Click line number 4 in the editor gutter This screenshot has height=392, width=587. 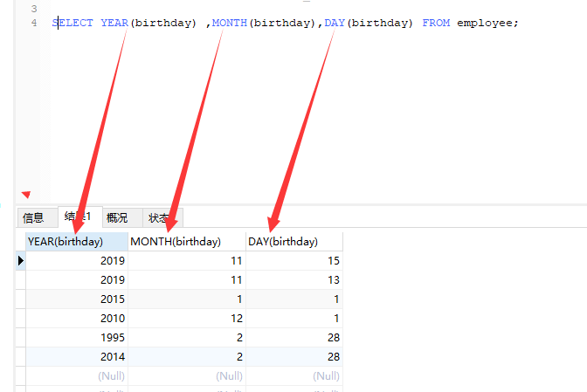[34, 23]
